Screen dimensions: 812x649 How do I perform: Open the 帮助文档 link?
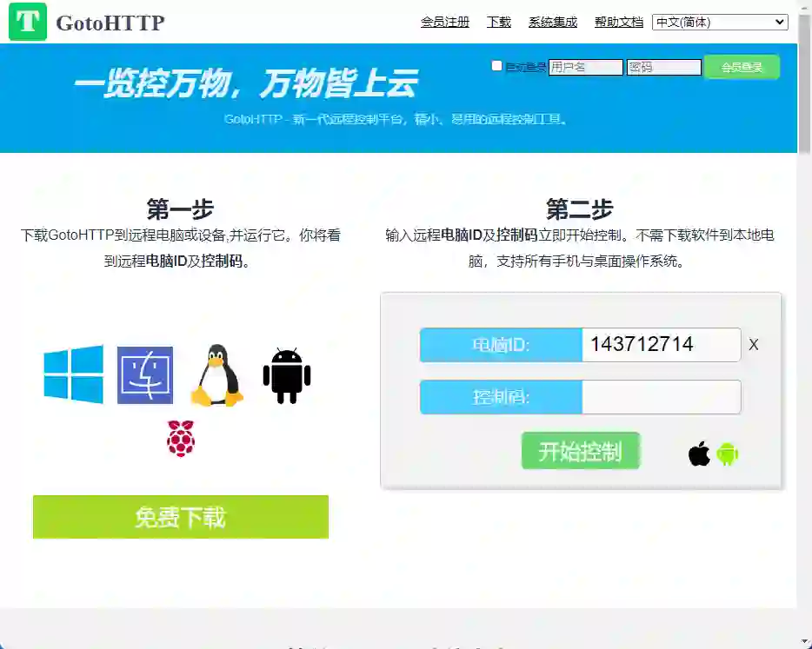[619, 23]
